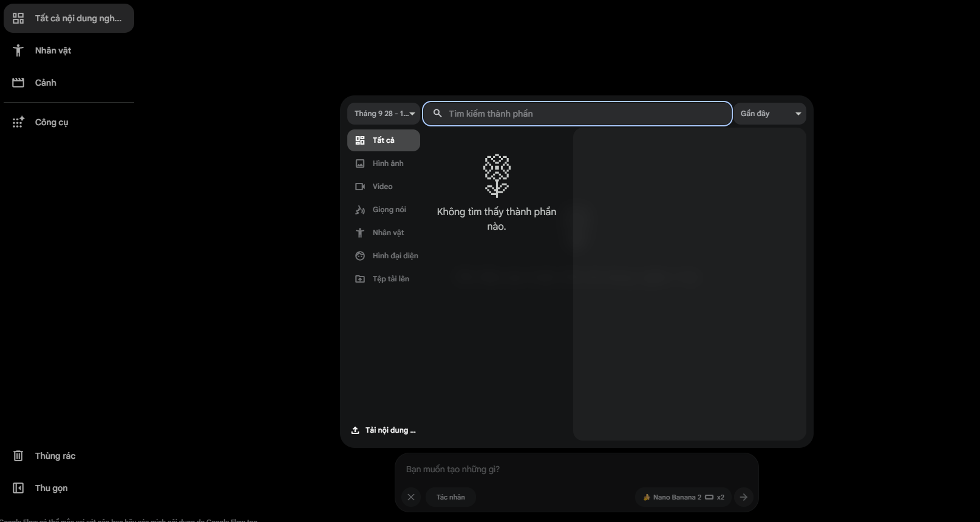Screen dimensions: 980x522
Task: Click the Hình ảnh image icon
Action: coord(360,163)
